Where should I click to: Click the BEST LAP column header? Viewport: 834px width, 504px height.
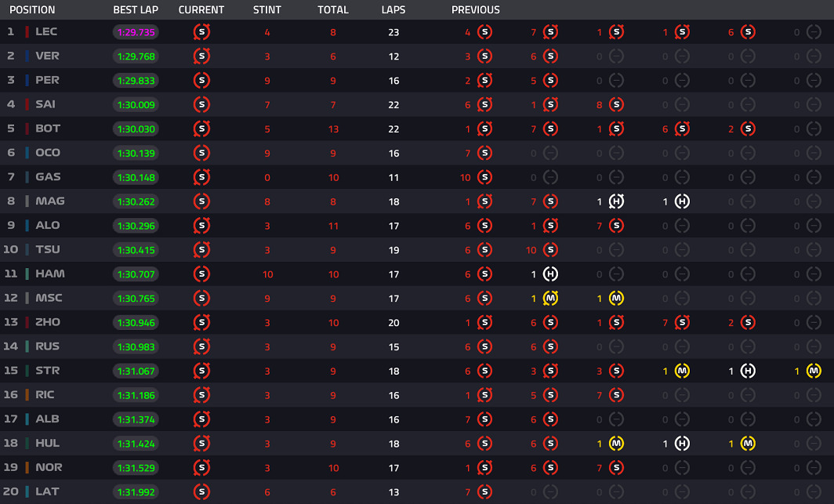[136, 9]
